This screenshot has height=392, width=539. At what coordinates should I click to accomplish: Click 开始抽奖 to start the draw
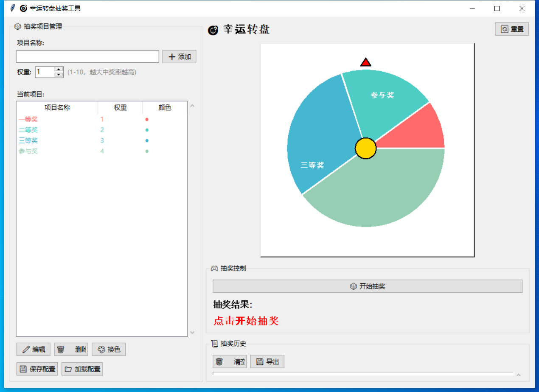coord(368,286)
